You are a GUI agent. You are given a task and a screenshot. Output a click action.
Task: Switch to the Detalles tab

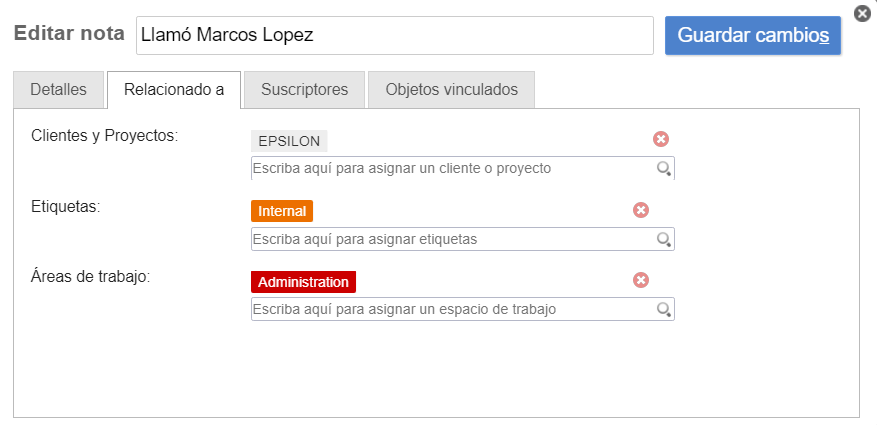pos(59,90)
